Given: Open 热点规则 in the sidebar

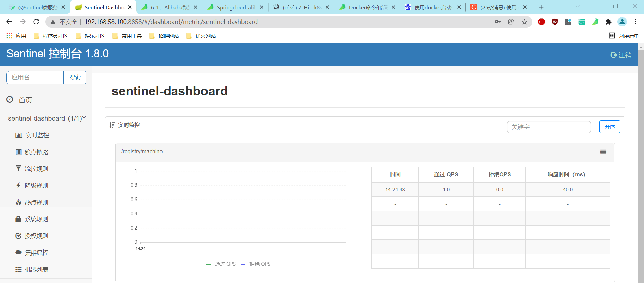Looking at the screenshot, I should click(32, 202).
